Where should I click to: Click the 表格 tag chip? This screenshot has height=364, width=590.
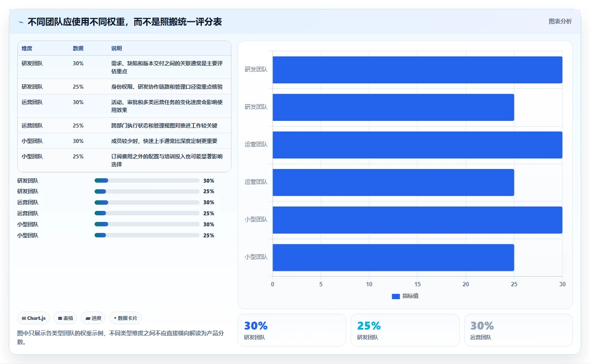point(65,318)
